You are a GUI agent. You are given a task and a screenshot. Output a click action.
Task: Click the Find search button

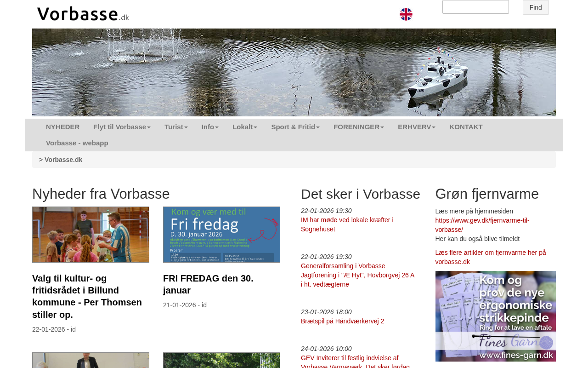point(536,7)
